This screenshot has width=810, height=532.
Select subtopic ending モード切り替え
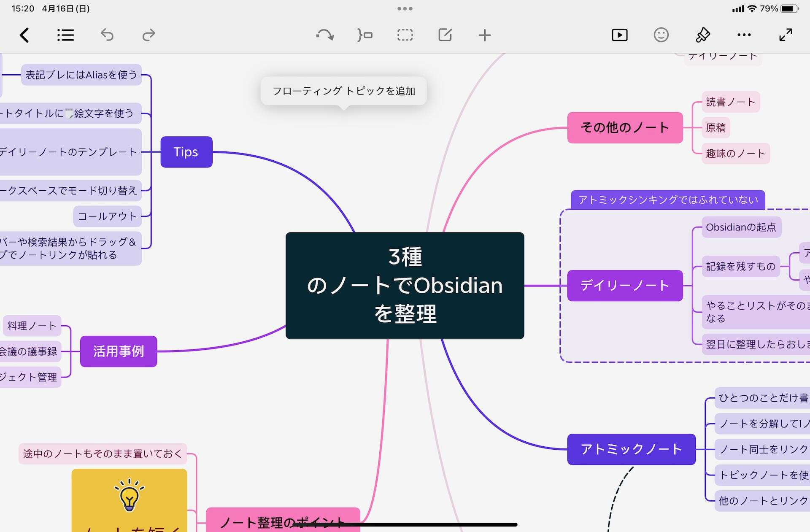coord(70,190)
